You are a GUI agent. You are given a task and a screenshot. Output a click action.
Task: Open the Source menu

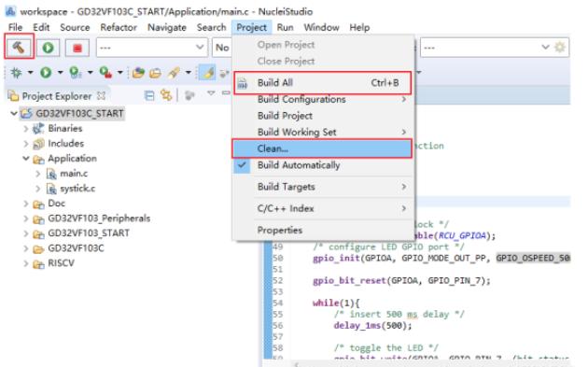(75, 27)
